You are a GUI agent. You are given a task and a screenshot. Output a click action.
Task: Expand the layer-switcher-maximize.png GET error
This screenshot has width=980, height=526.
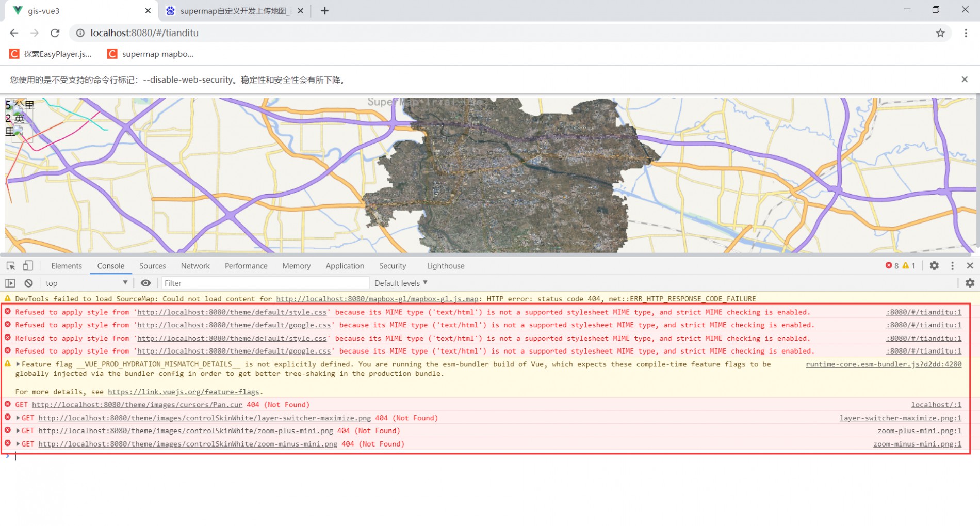click(18, 418)
